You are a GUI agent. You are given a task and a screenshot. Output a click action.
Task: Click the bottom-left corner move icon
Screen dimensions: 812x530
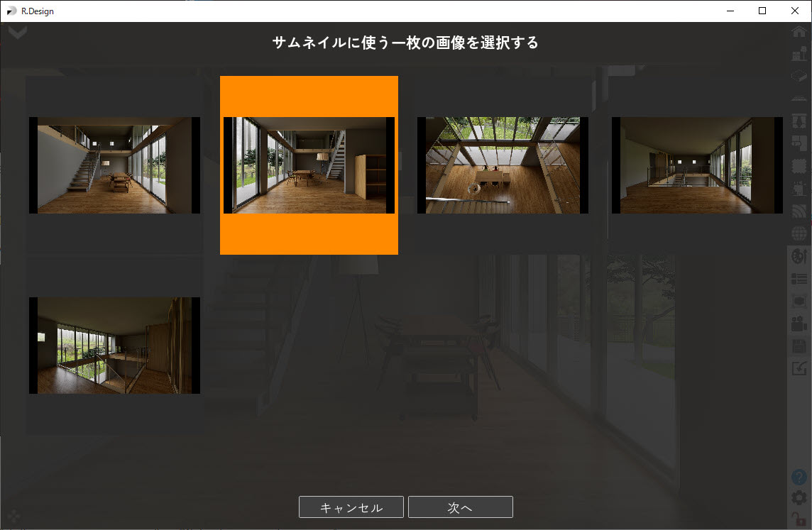click(x=14, y=516)
